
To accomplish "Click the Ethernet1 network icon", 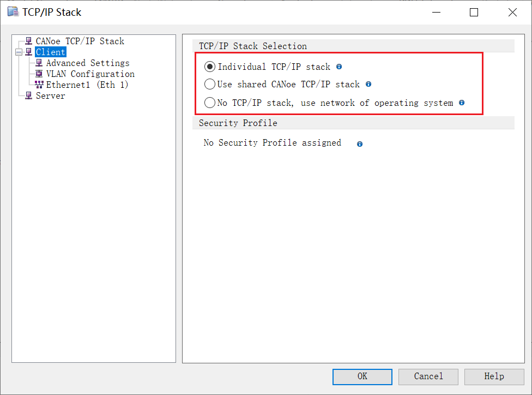I will pos(39,85).
